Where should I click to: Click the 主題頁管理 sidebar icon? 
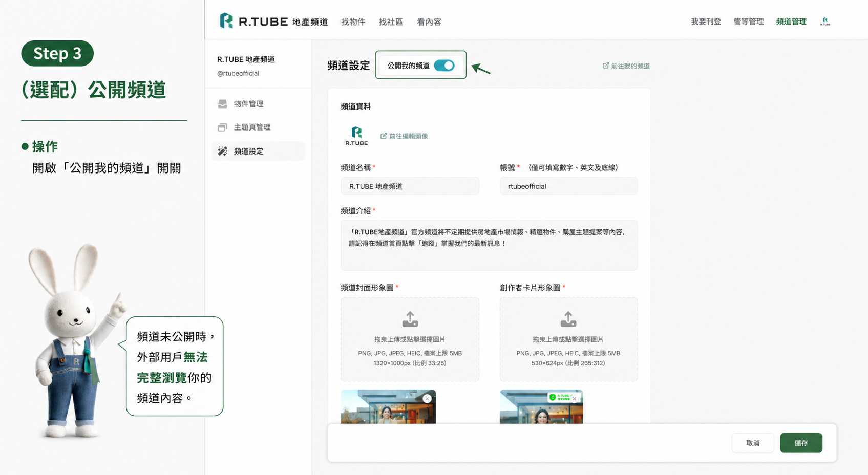point(222,127)
